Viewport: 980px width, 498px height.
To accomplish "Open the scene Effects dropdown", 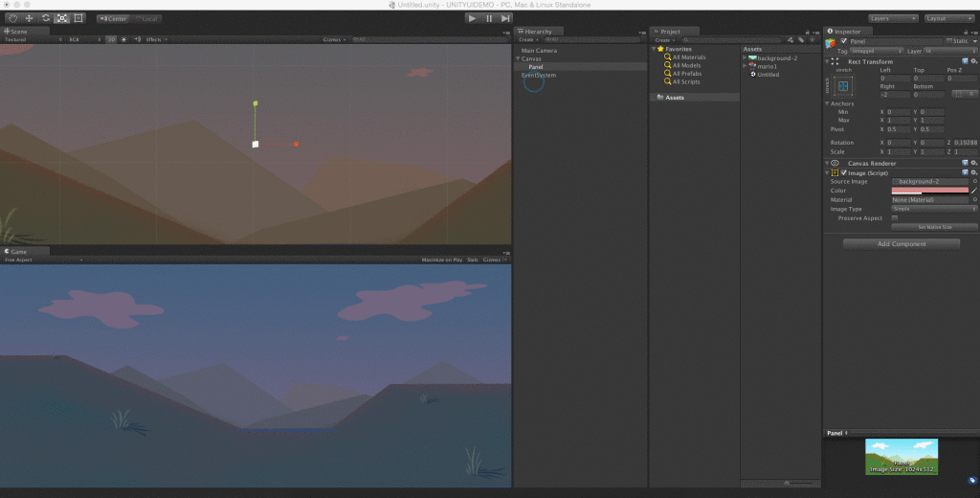I will [157, 39].
